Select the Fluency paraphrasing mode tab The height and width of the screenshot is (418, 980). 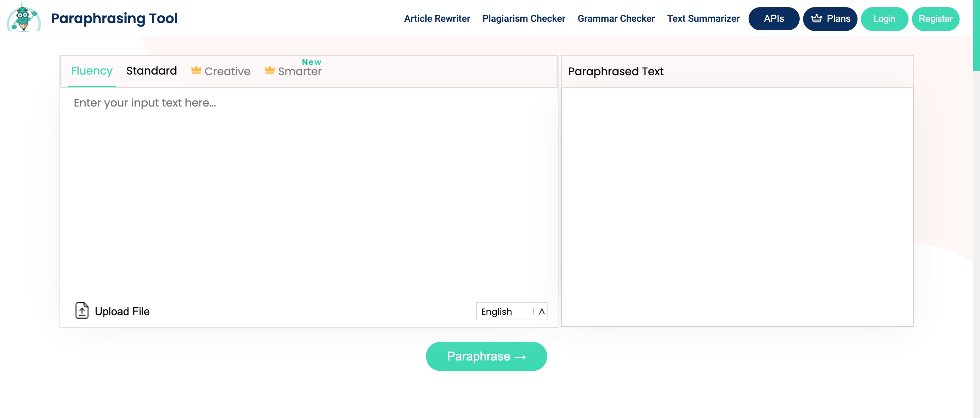pyautogui.click(x=91, y=70)
